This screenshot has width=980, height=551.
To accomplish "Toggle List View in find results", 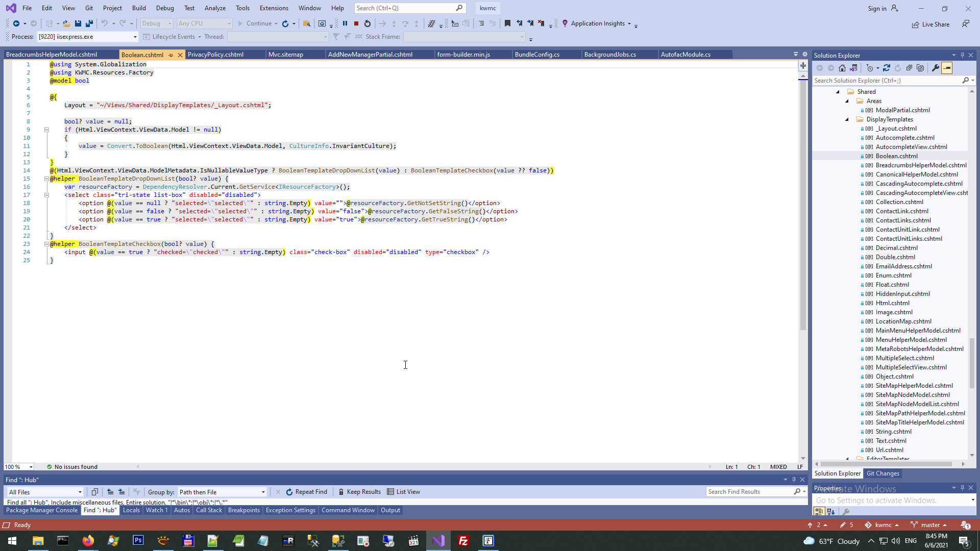I will (x=403, y=492).
